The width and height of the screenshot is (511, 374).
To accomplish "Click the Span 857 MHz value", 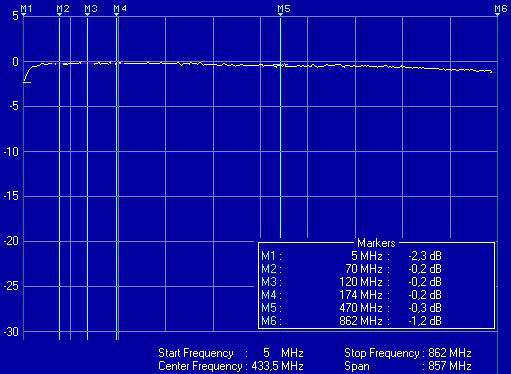I will point(450,366).
